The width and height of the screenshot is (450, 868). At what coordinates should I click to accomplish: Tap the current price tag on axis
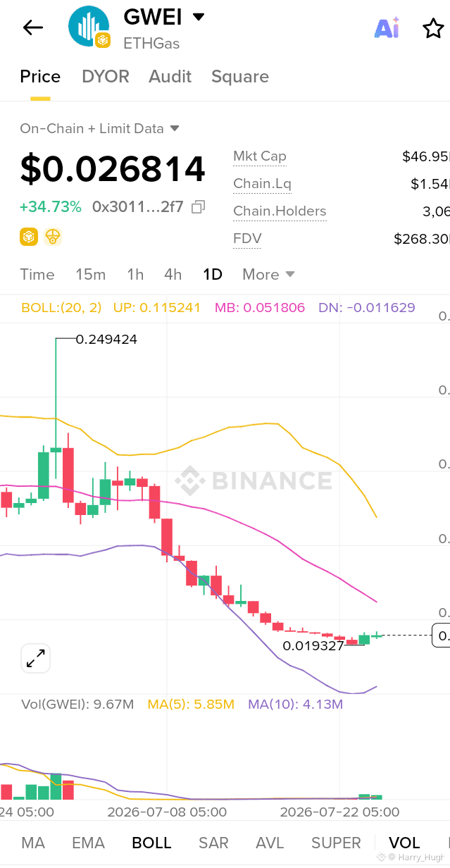click(x=441, y=636)
